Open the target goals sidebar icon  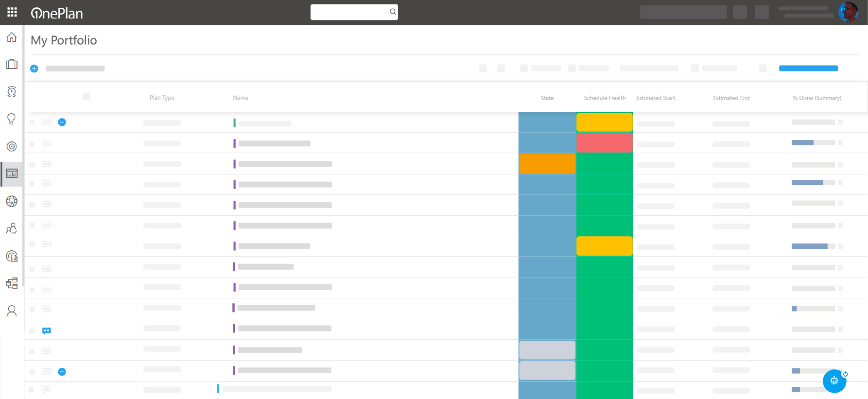click(x=12, y=146)
